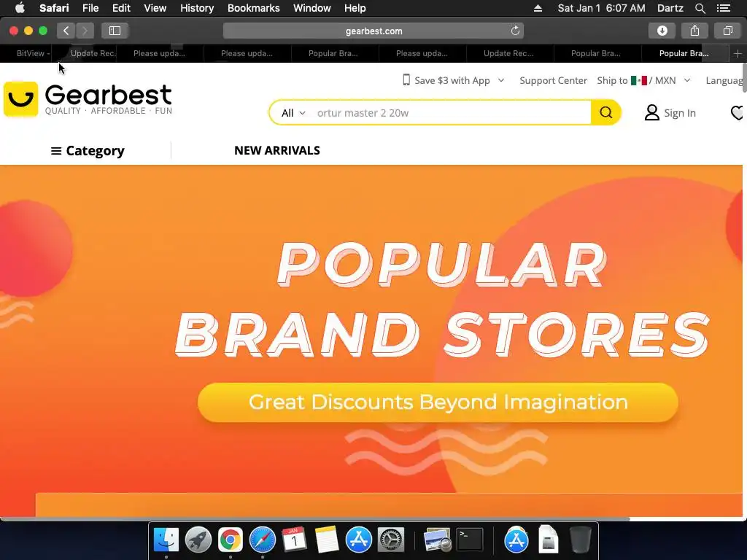Image resolution: width=747 pixels, height=560 pixels.
Task: Open Notification Center list icon
Action: 723,8
